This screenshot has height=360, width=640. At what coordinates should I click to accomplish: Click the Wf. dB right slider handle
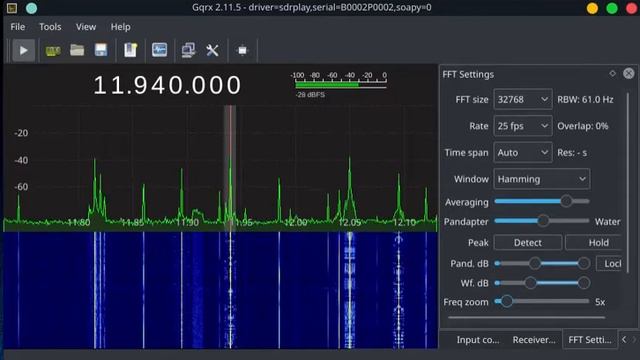pos(584,282)
